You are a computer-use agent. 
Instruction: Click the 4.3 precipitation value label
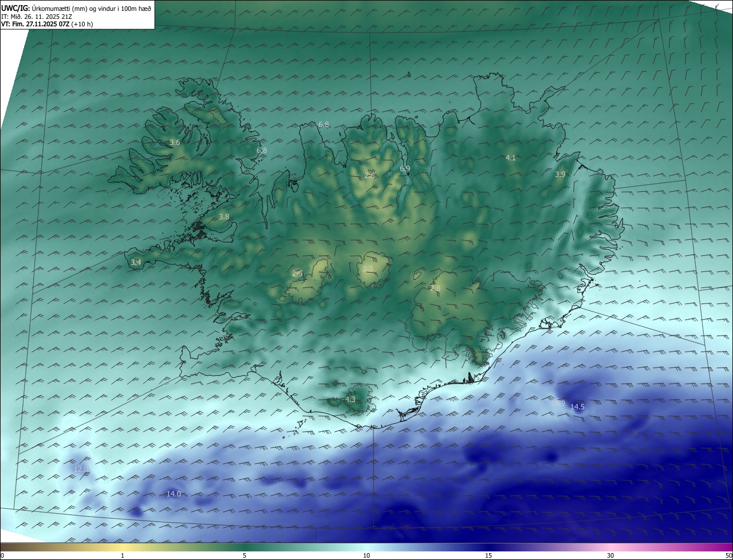pos(350,400)
